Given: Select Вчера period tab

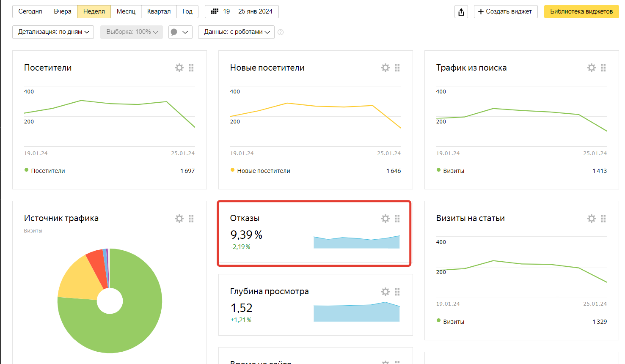Looking at the screenshot, I should tap(63, 11).
